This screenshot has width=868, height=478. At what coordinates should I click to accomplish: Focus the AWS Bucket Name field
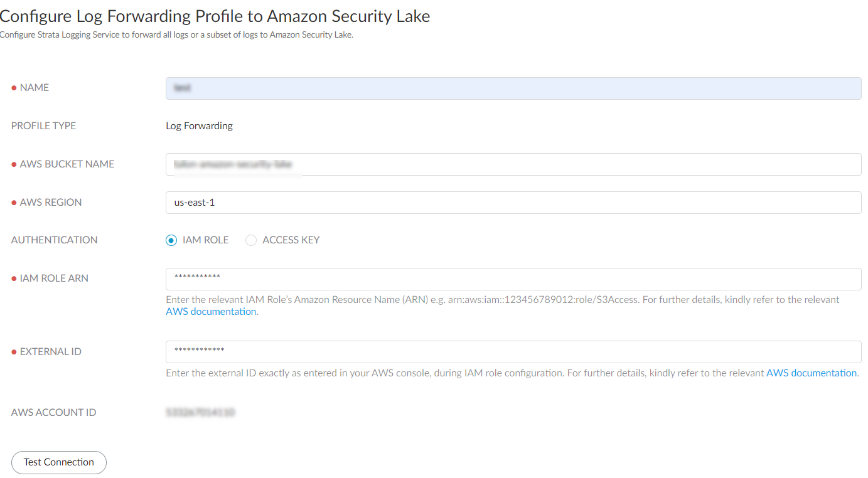pyautogui.click(x=513, y=164)
